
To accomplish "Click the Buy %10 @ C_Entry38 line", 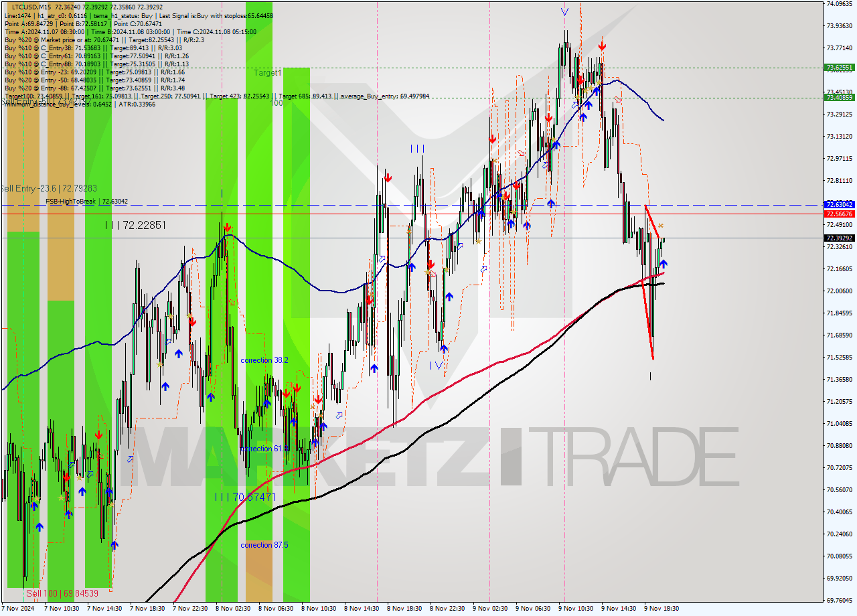I will pos(93,48).
